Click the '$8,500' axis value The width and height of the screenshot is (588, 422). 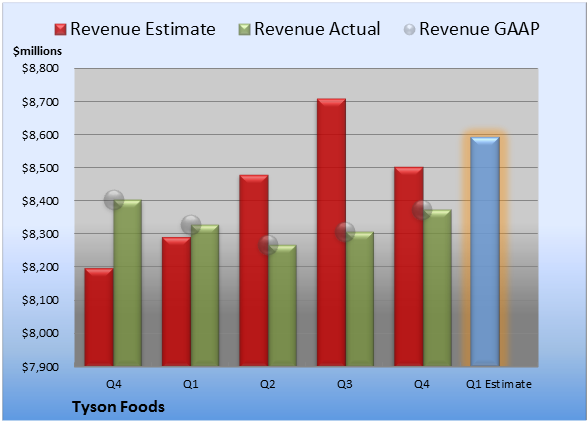tap(40, 168)
